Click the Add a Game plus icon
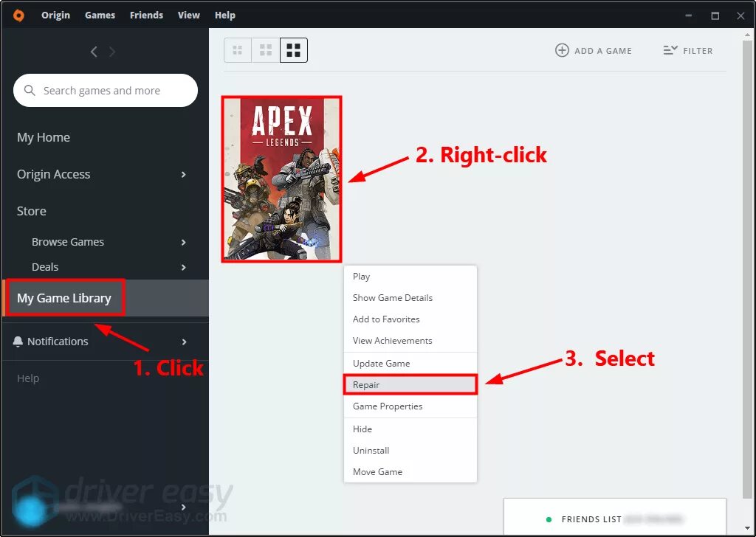 562,50
